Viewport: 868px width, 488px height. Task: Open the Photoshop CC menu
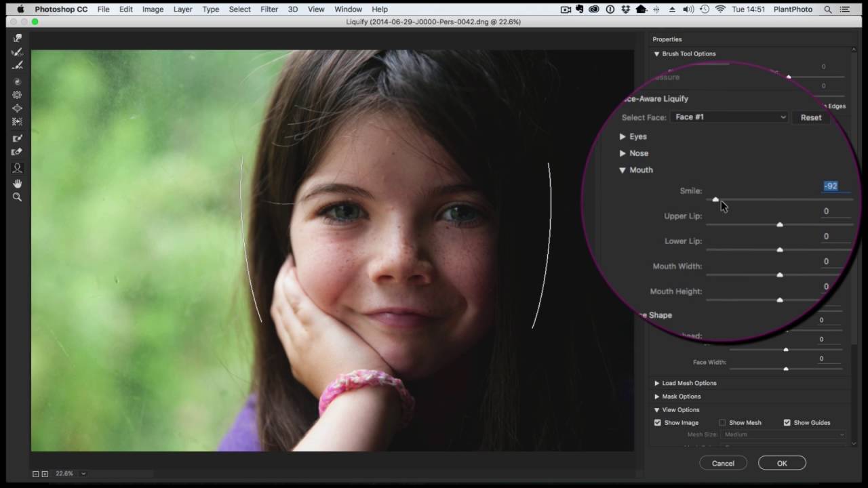62,9
